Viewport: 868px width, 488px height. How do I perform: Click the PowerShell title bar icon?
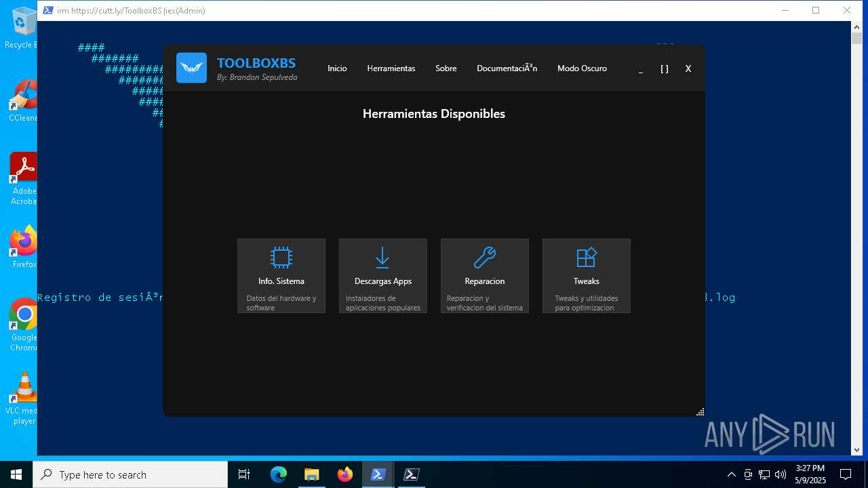pos(48,10)
